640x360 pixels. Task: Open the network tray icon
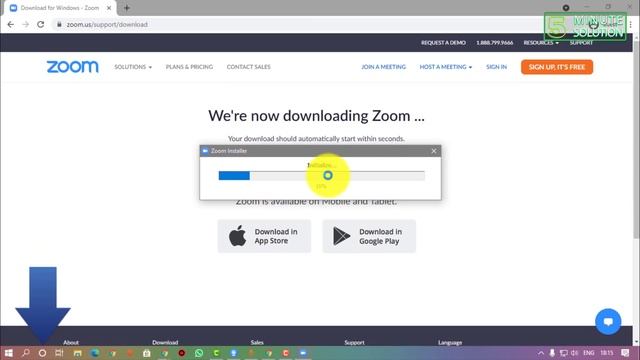point(564,353)
